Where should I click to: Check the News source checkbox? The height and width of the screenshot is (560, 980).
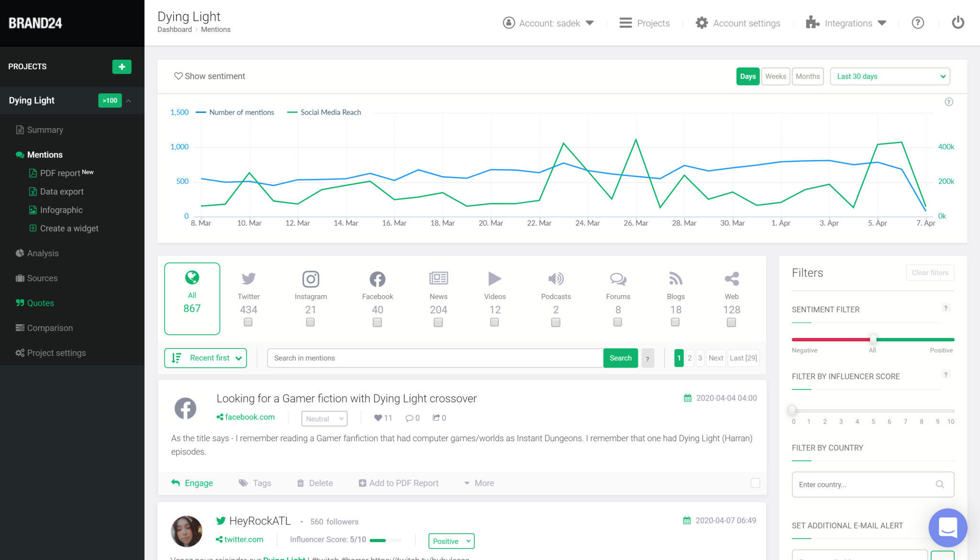[x=438, y=323]
